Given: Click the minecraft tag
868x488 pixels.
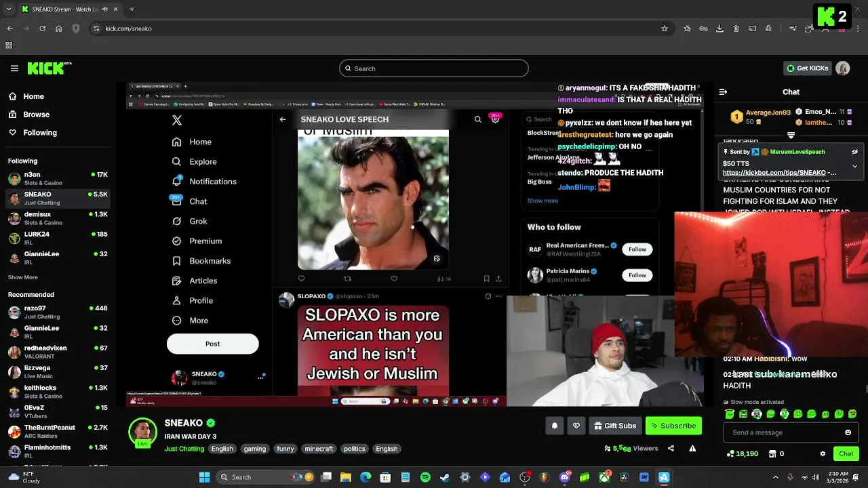Looking at the screenshot, I should click(319, 449).
